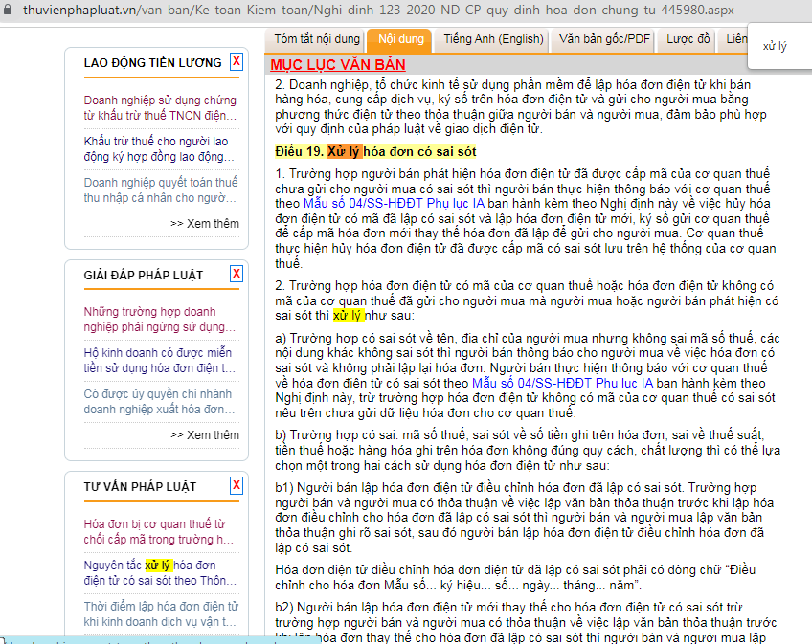Open the Tiếng Anh (English) tab

(492, 39)
